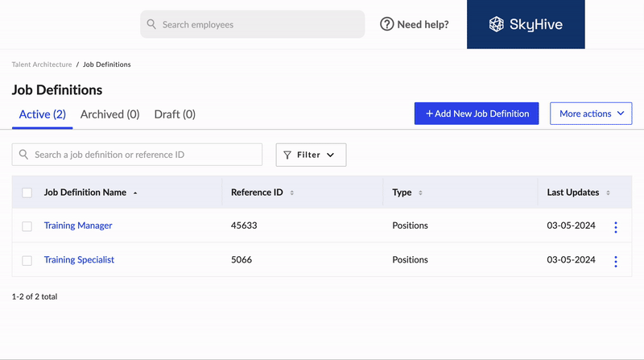Click the Reference ID column header

(257, 192)
